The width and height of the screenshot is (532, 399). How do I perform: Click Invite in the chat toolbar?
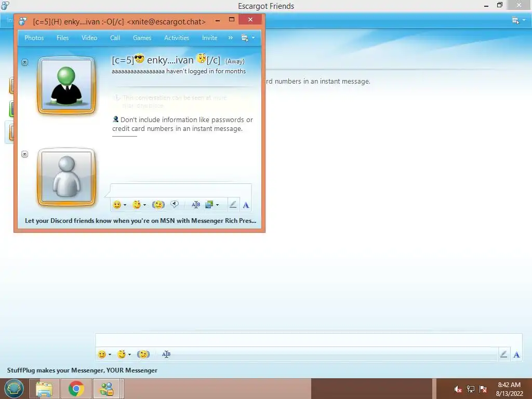click(x=209, y=38)
